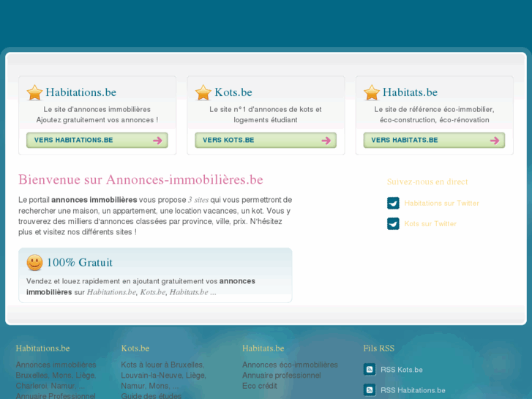This screenshot has width=532, height=399.
Task: Click the heading Bienvenue sur Annonces-immobilières.be
Action: (x=141, y=179)
